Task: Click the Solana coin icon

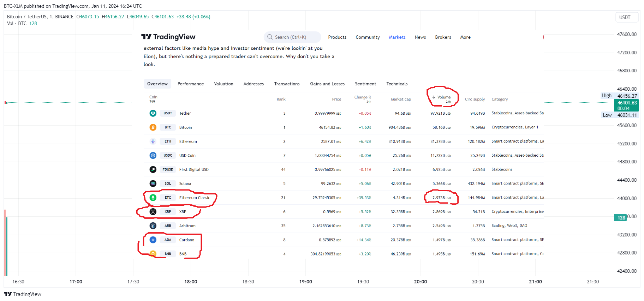Action: (153, 183)
